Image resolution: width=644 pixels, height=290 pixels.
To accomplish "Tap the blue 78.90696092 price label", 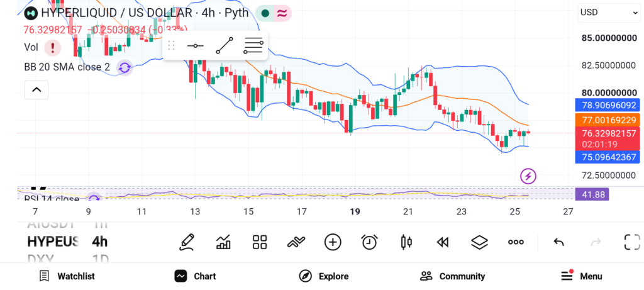I will pyautogui.click(x=608, y=105).
